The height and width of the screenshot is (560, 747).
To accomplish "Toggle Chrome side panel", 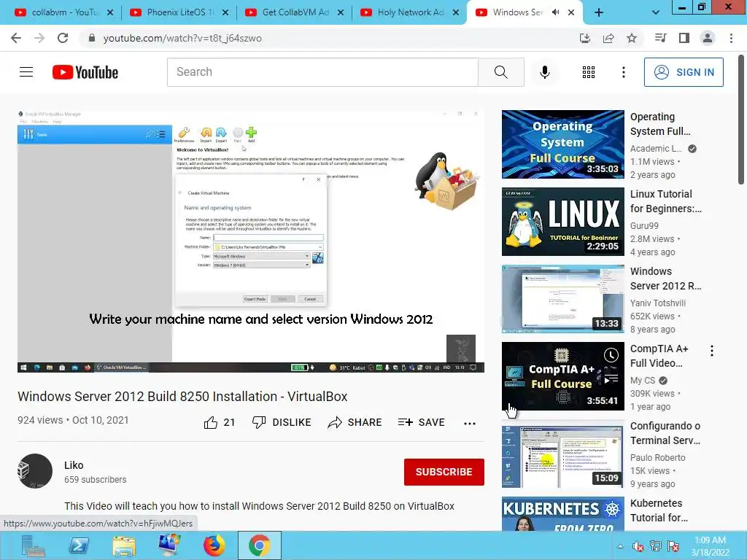I will point(684,38).
